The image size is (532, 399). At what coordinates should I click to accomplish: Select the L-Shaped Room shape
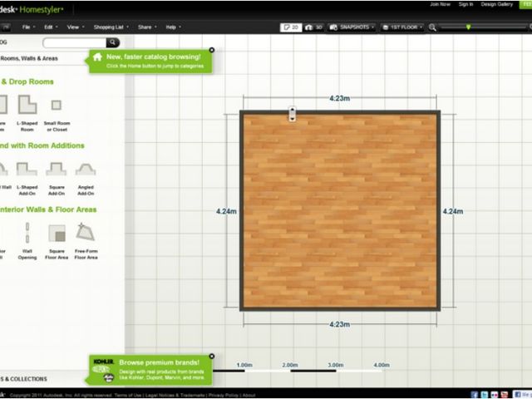[27, 106]
